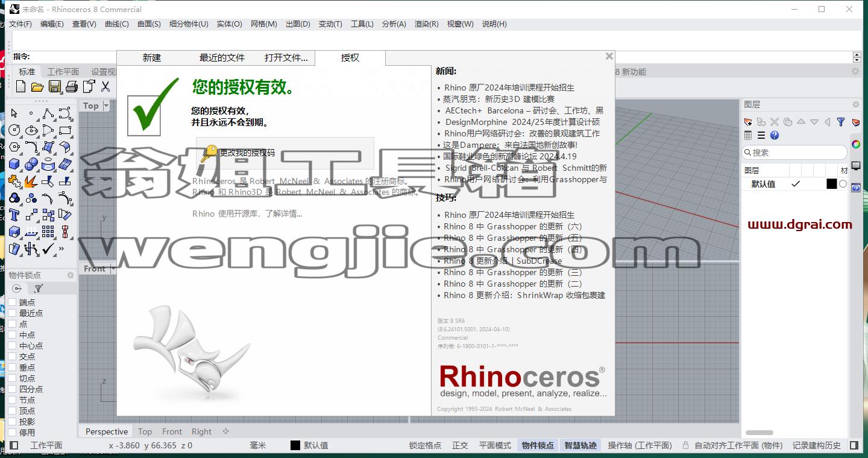Screen dimensions: 868x458
Task: Toggle 智慧轨迹 in the status bar
Action: pyautogui.click(x=580, y=445)
